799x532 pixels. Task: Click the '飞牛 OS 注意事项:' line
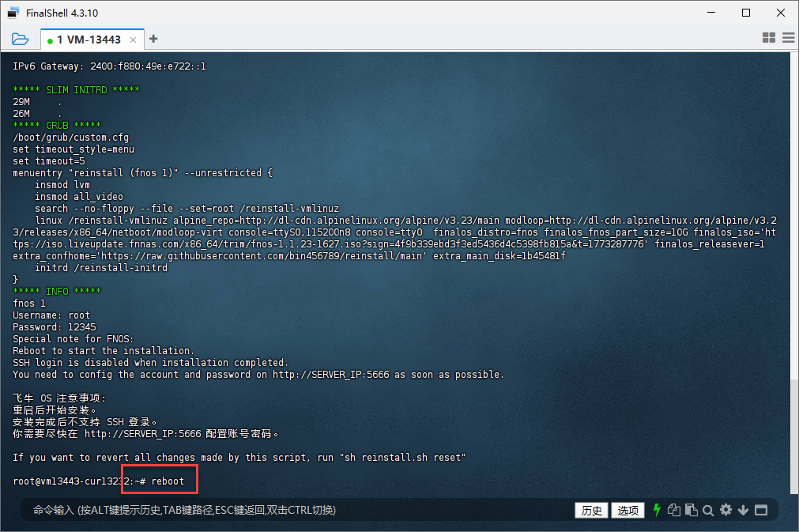coord(59,398)
